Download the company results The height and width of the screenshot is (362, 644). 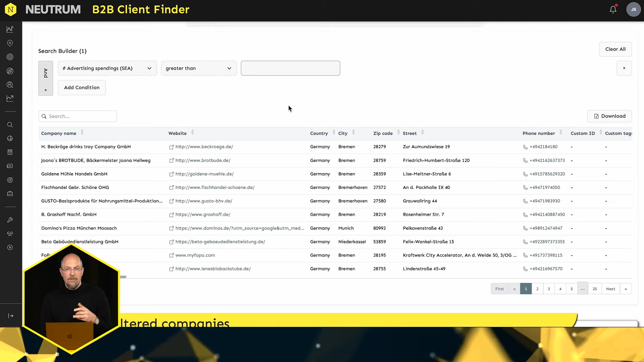click(x=609, y=116)
